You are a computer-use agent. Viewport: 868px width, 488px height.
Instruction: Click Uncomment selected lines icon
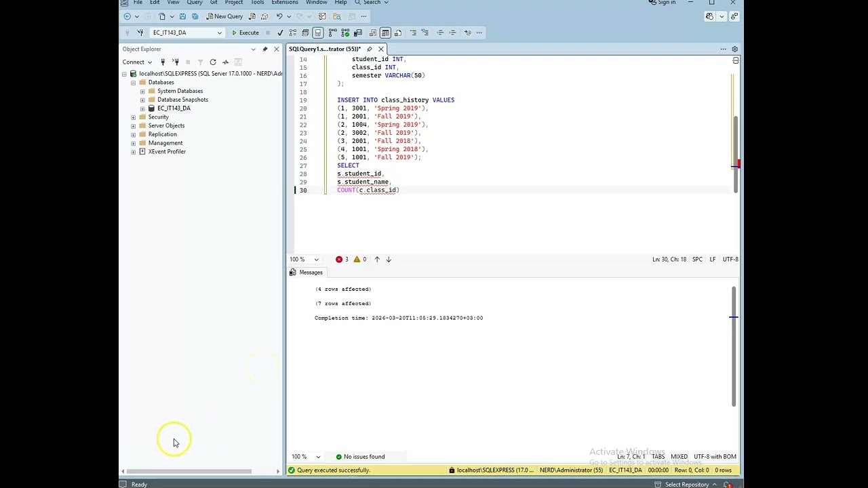click(425, 33)
